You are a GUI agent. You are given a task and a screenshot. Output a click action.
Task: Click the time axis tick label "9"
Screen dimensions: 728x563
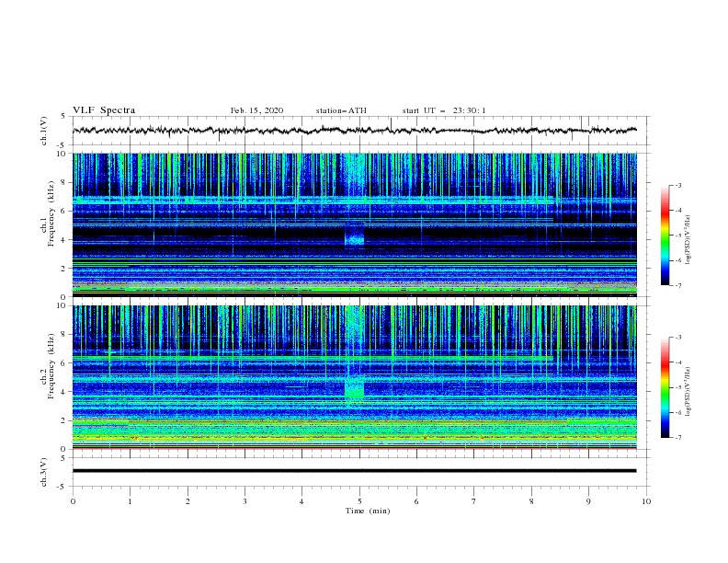click(x=588, y=501)
